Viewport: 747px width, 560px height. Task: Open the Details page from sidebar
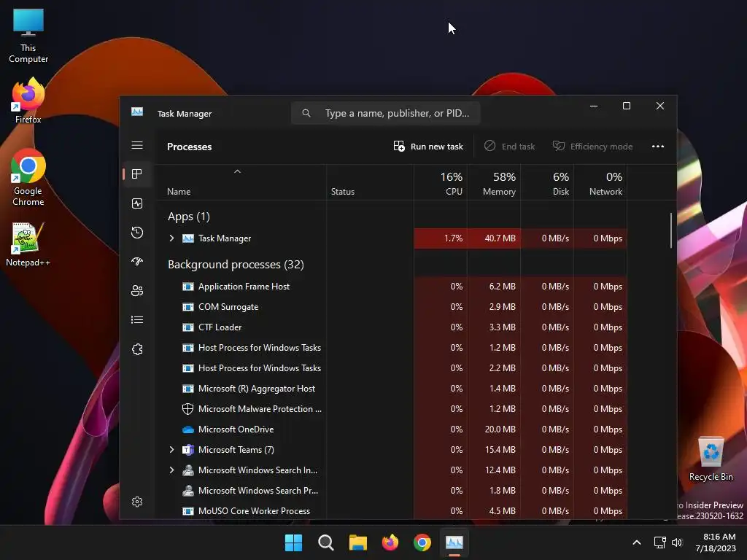pyautogui.click(x=137, y=320)
